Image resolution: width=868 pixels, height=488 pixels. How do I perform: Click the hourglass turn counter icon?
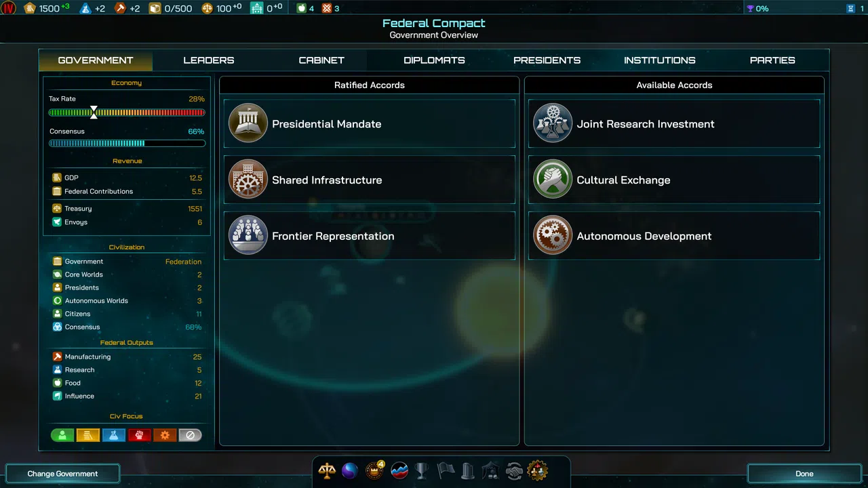pyautogui.click(x=850, y=9)
